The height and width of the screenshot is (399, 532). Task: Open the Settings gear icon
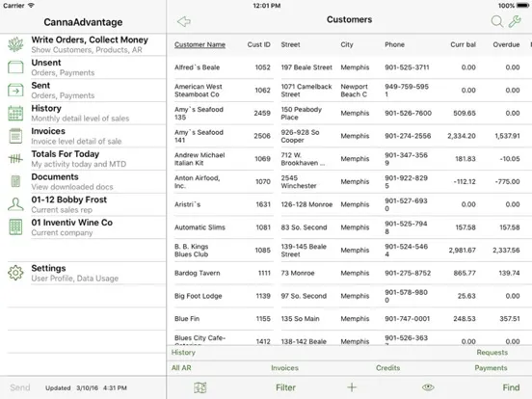(15, 273)
